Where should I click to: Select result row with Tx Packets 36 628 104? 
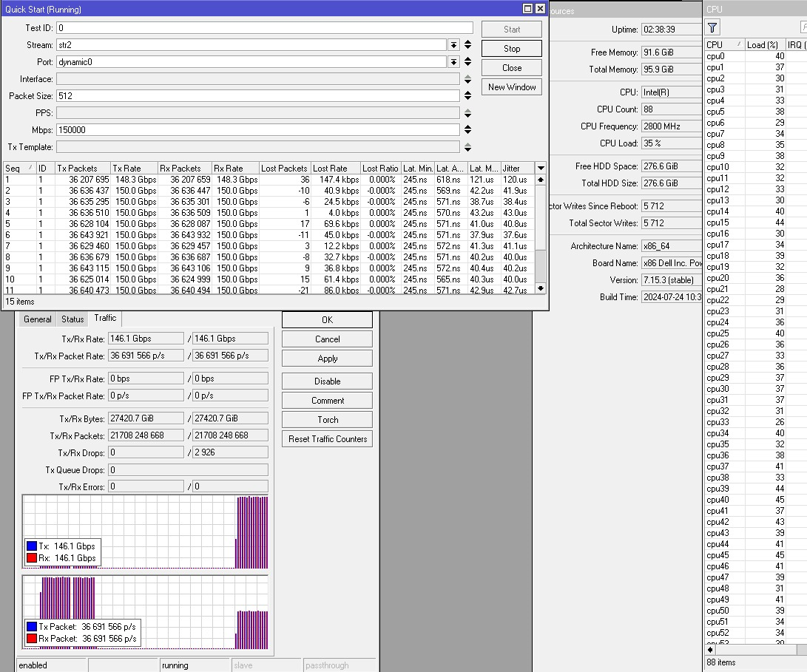click(269, 224)
